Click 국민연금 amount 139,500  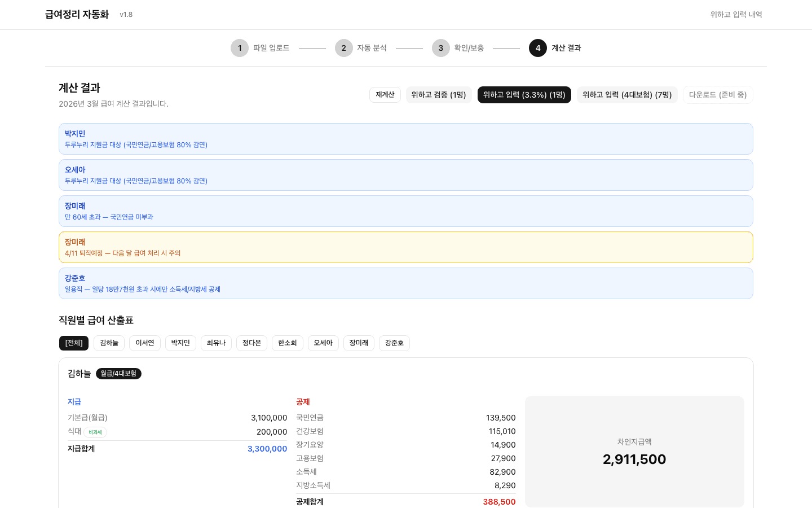pos(501,418)
